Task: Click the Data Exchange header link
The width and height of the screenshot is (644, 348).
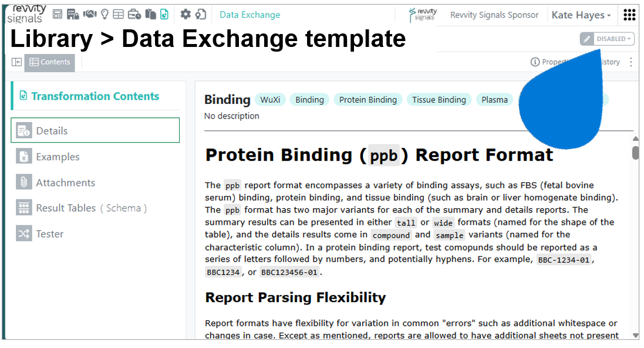Action: [x=249, y=15]
